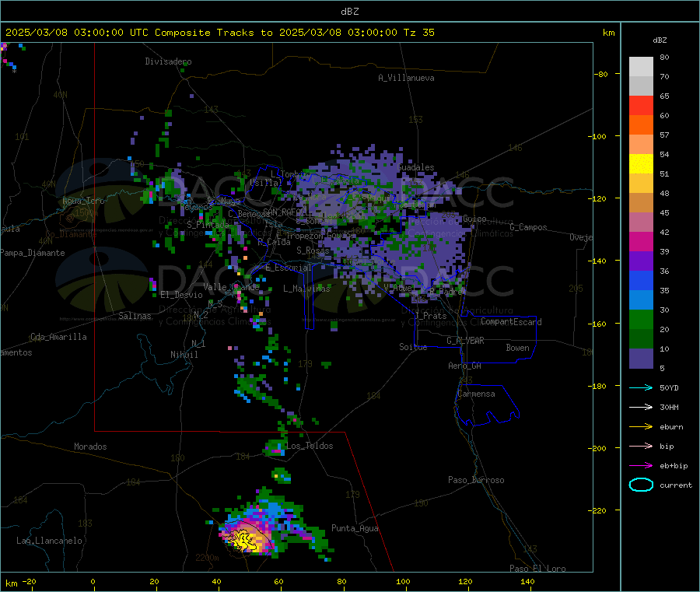Click the Los_Toldos place label
Screen dimensions: 700x592
(310, 446)
